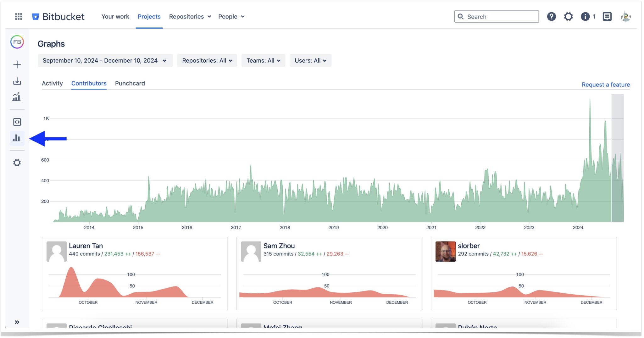Viewport: 644px width, 338px height.
Task: Open project settings gear in sidebar
Action: [17, 163]
